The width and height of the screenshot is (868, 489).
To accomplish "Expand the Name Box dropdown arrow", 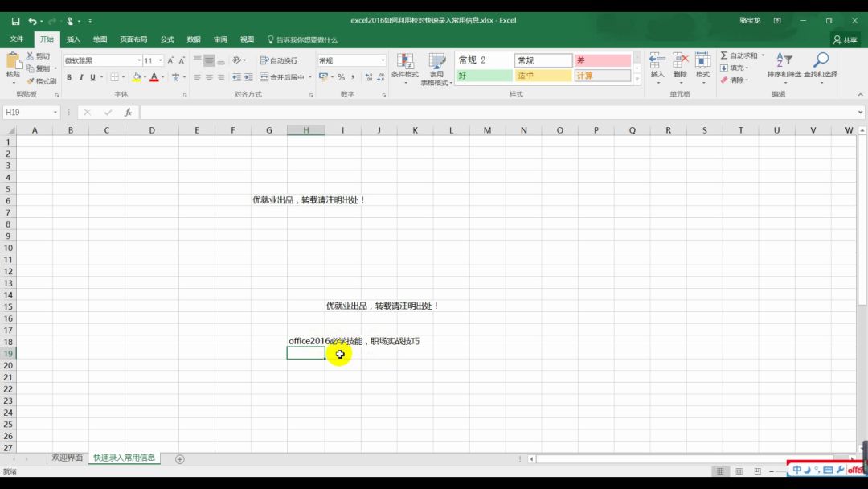I will pyautogui.click(x=55, y=113).
